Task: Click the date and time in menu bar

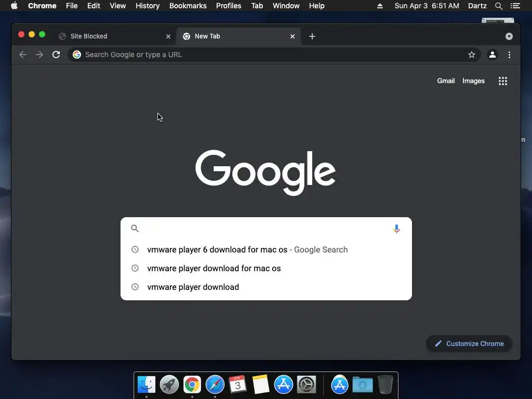Action: click(427, 6)
